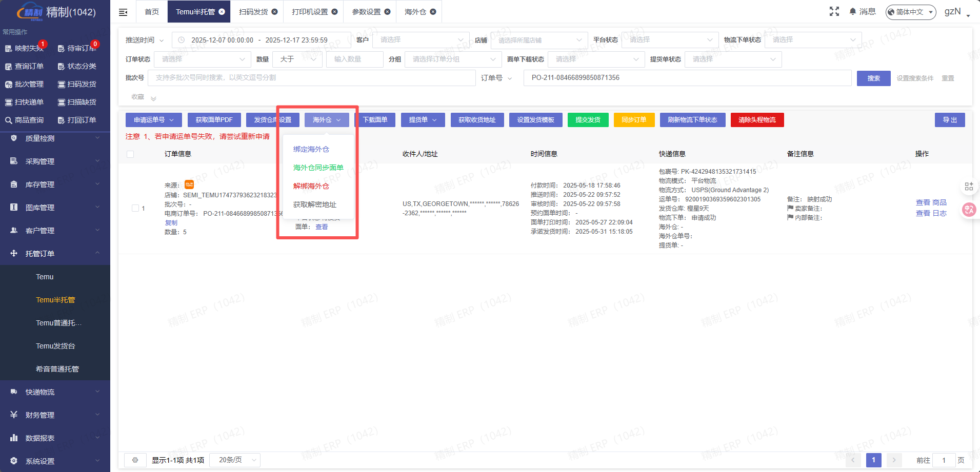This screenshot has width=980, height=472.
Task: Click the floating grid apps icon
Action: [x=969, y=187]
